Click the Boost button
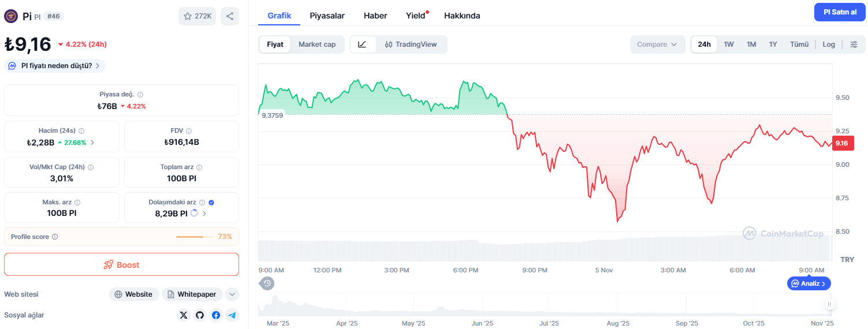This screenshot has height=329, width=868. (121, 265)
